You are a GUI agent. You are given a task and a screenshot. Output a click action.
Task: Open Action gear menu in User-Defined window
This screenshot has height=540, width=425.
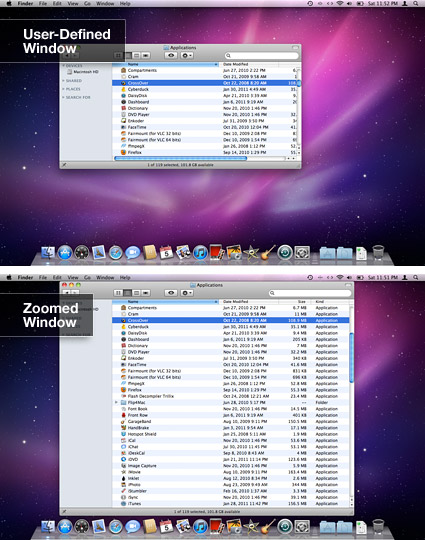click(187, 55)
